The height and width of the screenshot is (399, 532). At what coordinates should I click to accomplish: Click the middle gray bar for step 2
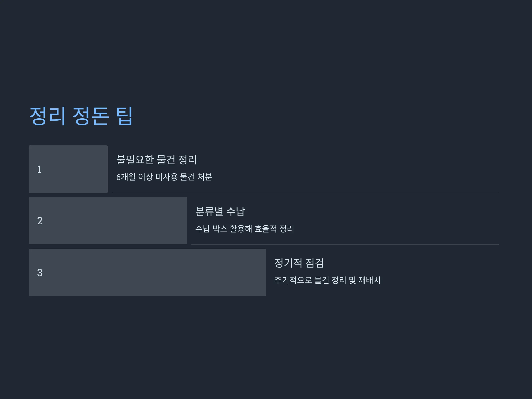[x=108, y=221]
